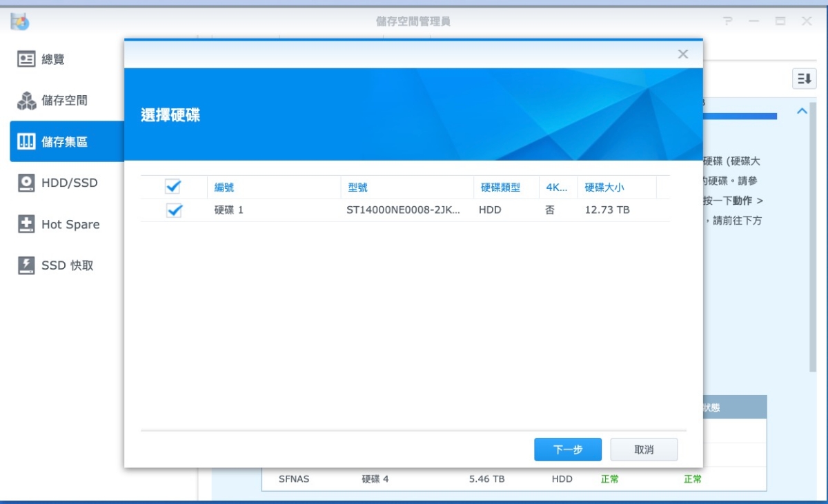Click the HDD/SSD disk icon
This screenshot has height=504, width=828.
click(x=26, y=183)
